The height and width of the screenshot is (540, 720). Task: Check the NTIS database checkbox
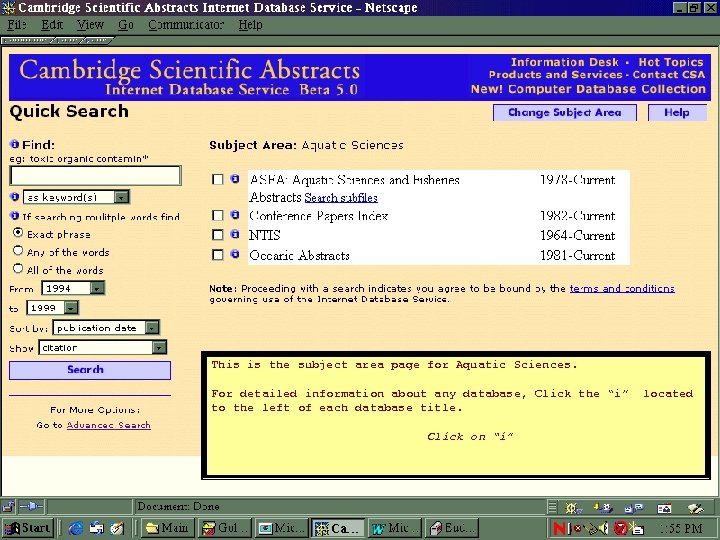click(x=218, y=235)
